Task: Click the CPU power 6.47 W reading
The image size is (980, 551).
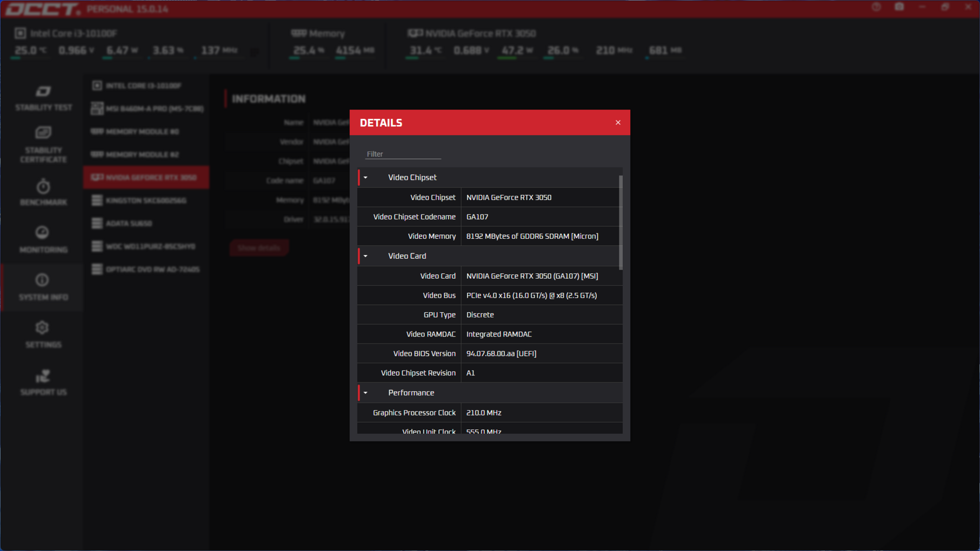Action: 122,50
